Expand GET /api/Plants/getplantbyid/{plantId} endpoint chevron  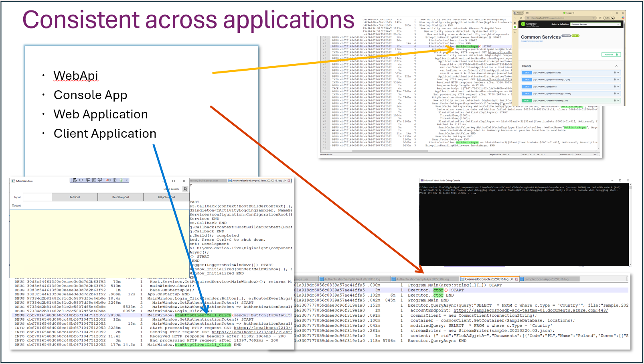pyautogui.click(x=618, y=93)
